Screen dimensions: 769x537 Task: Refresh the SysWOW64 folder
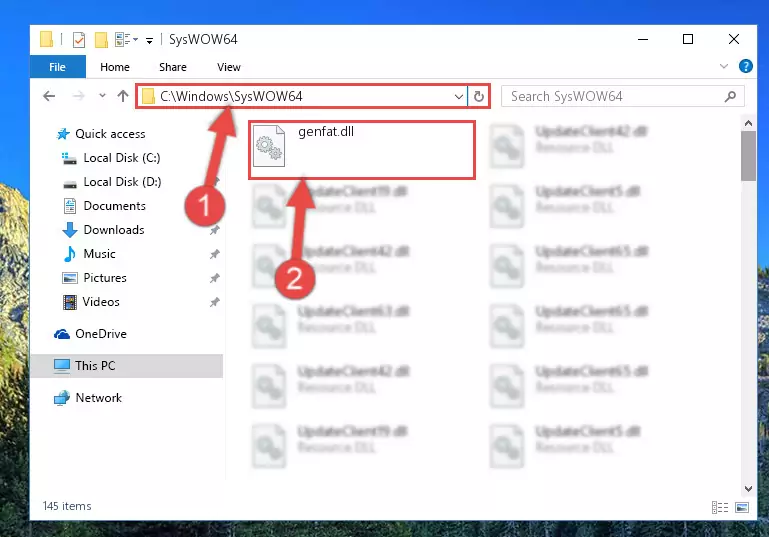(479, 96)
